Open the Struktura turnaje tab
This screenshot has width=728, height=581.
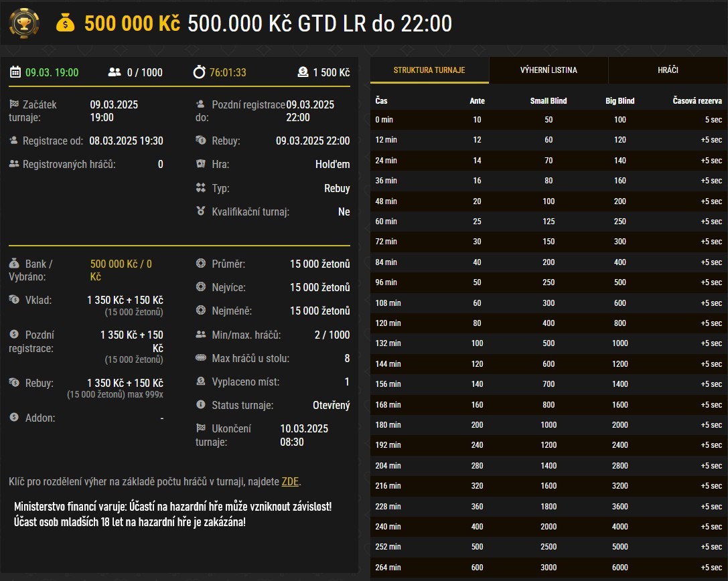429,70
